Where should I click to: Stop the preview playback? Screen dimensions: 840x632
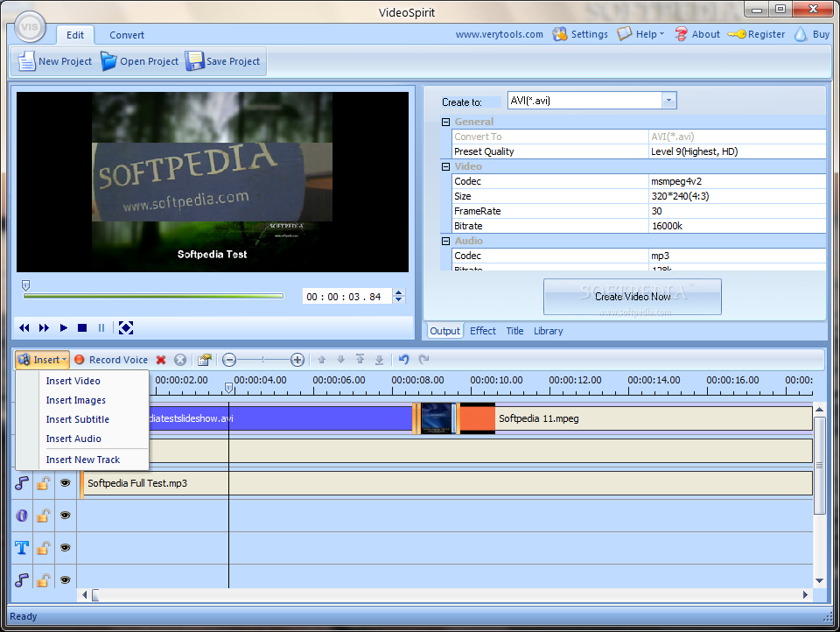(x=82, y=327)
